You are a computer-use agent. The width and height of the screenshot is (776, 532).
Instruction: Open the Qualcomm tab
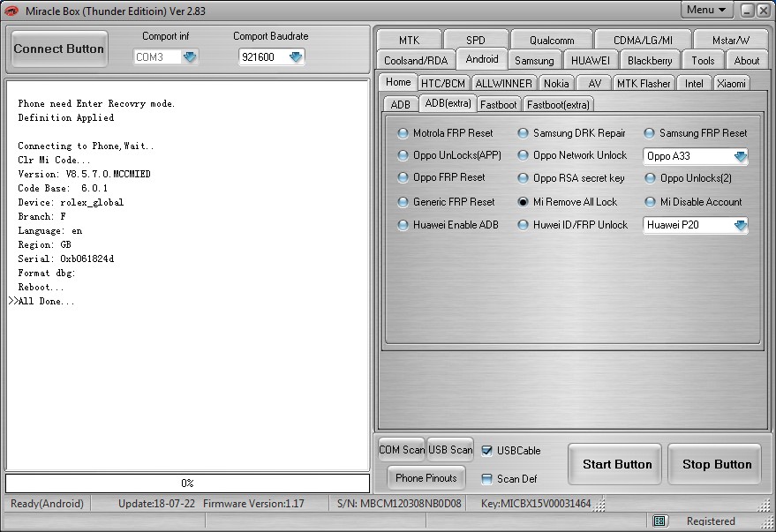(x=552, y=40)
